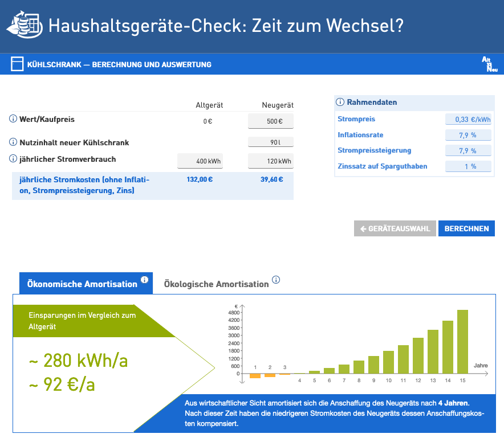Edit the Strompreis 0,33 €/kWh field
Viewport: 504px width, 446px height.
click(x=468, y=120)
